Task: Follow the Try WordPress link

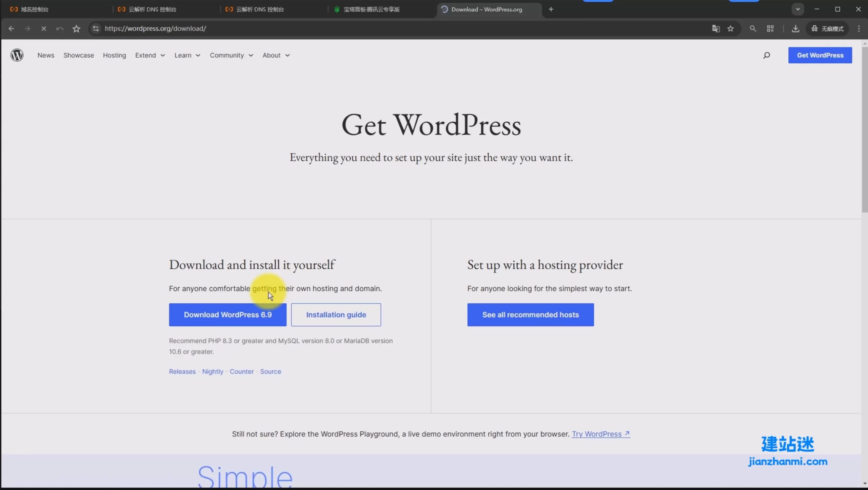Action: 600,434
